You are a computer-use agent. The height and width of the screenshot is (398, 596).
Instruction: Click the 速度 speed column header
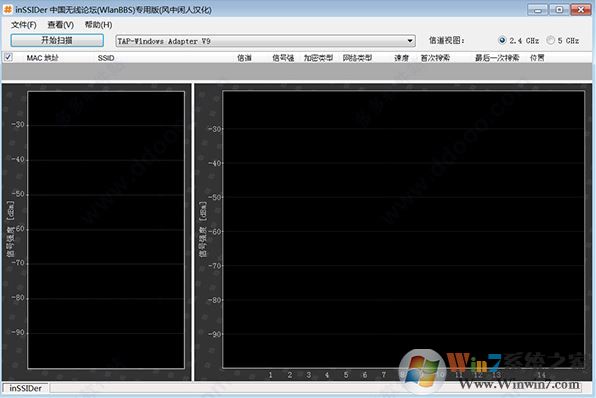[401, 58]
